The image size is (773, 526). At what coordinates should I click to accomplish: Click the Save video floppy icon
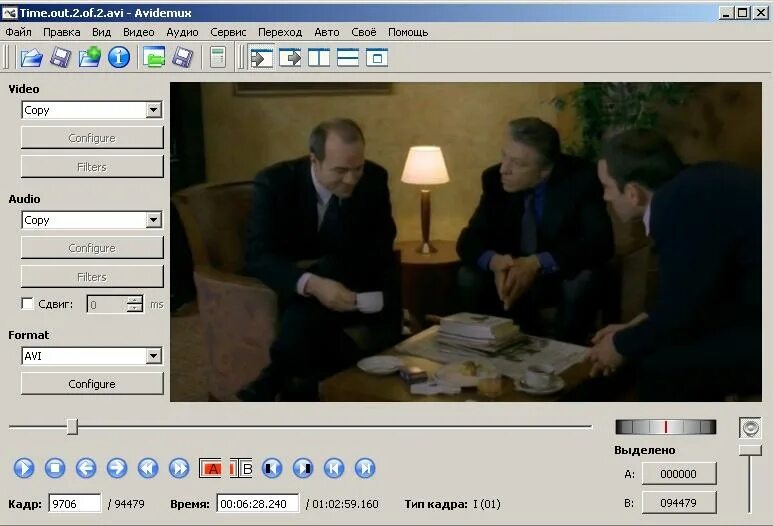click(61, 57)
